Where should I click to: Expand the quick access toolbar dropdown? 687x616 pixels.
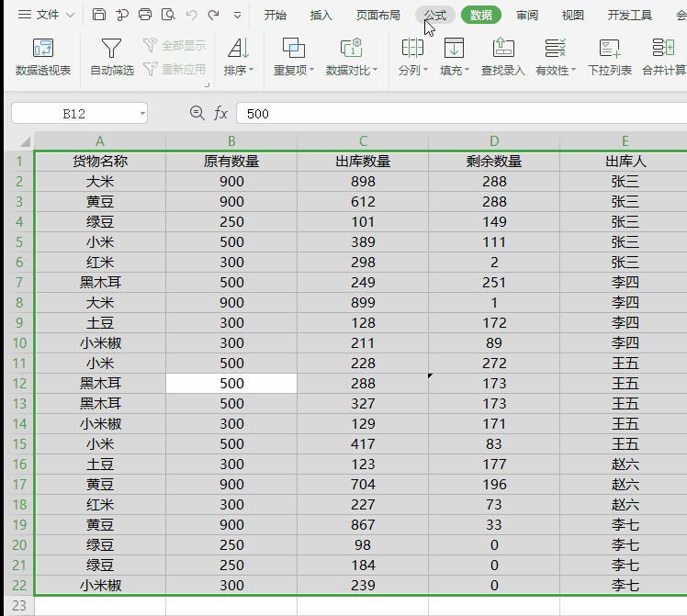pyautogui.click(x=237, y=16)
